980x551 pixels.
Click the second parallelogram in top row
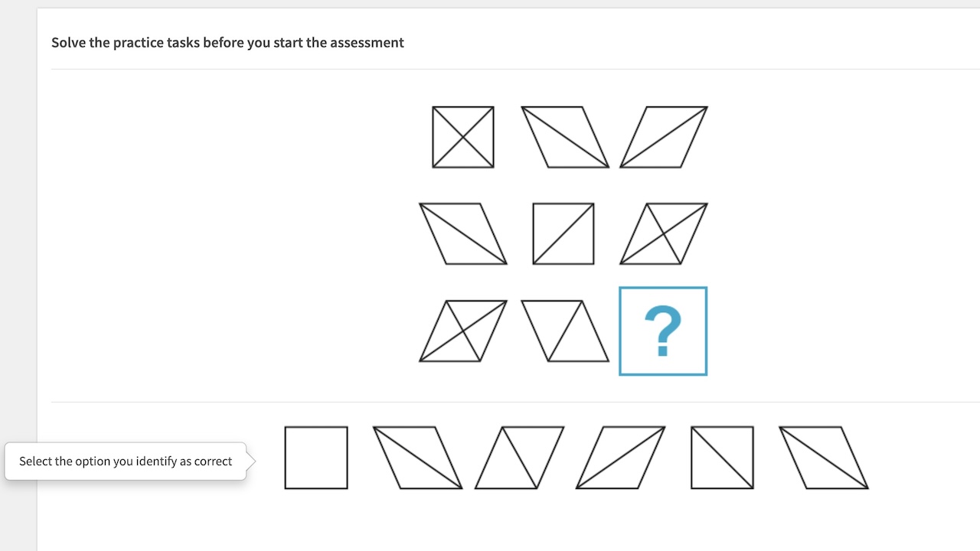[x=567, y=136]
